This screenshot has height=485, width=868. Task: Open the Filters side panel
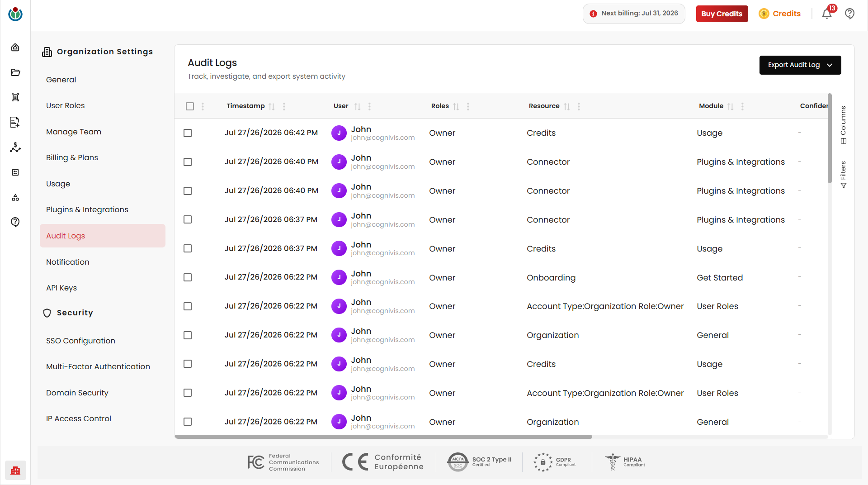point(843,175)
